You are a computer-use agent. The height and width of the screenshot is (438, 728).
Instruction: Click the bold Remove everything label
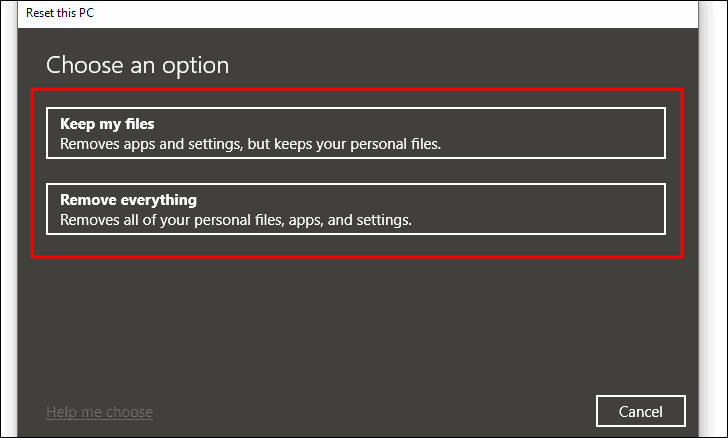[129, 200]
